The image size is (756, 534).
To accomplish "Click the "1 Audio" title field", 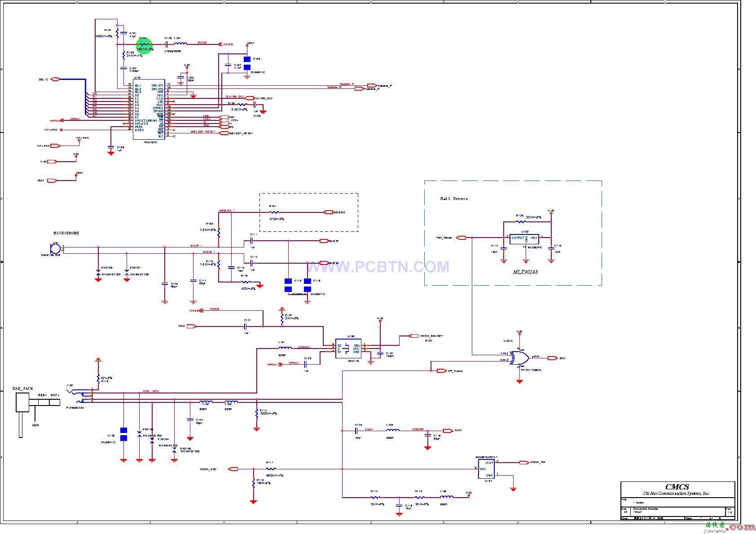I will 638,503.
